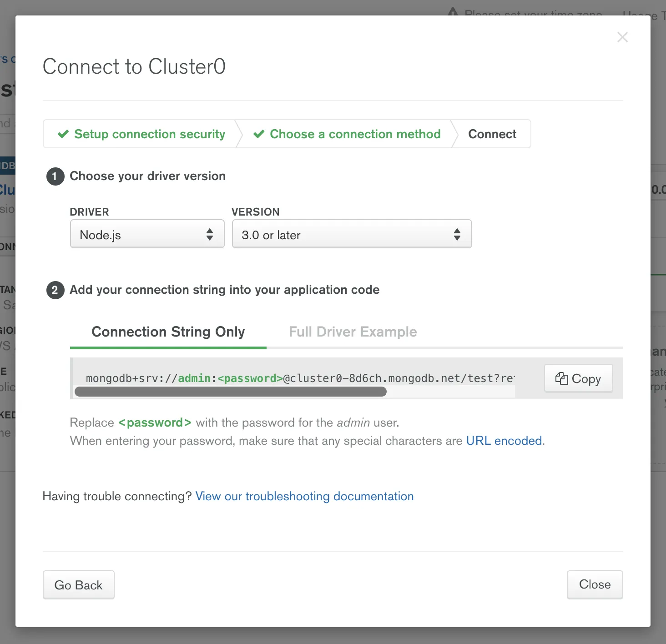Click the X icon to dismiss the dialog
The height and width of the screenshot is (644, 666).
point(622,37)
